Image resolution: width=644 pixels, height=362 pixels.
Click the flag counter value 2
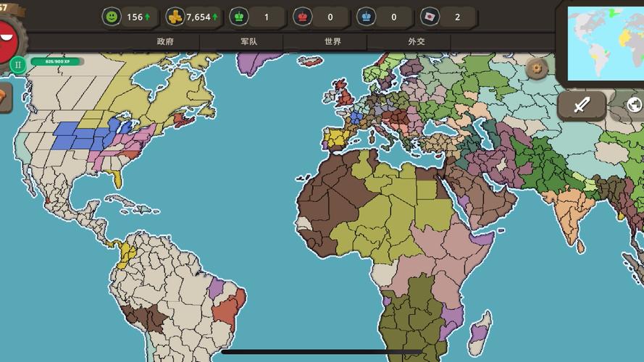(x=458, y=17)
